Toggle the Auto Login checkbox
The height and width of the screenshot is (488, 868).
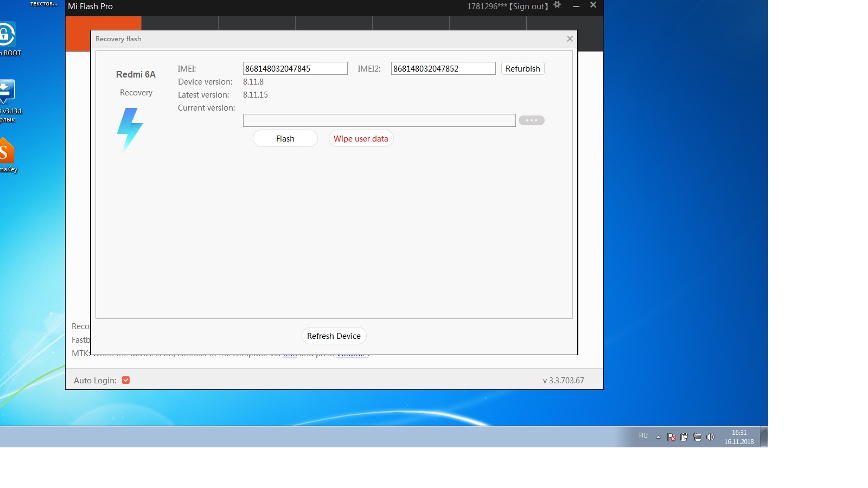[126, 380]
